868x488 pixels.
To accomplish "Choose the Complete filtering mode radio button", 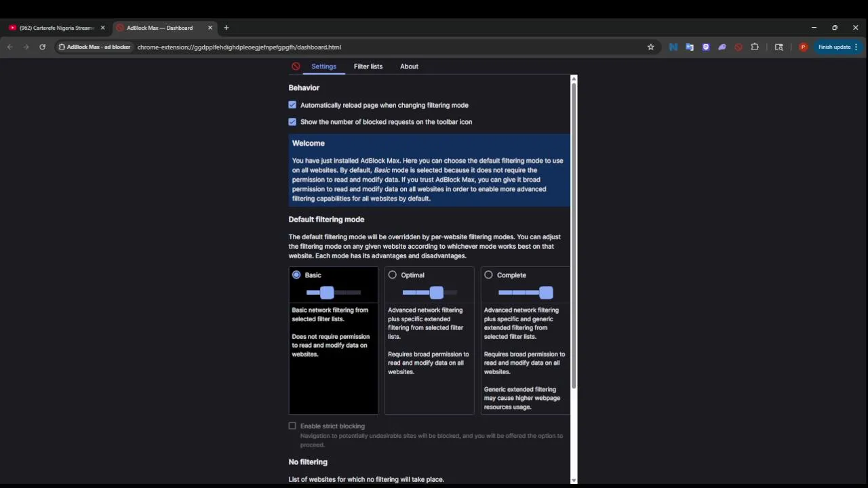I will [488, 275].
